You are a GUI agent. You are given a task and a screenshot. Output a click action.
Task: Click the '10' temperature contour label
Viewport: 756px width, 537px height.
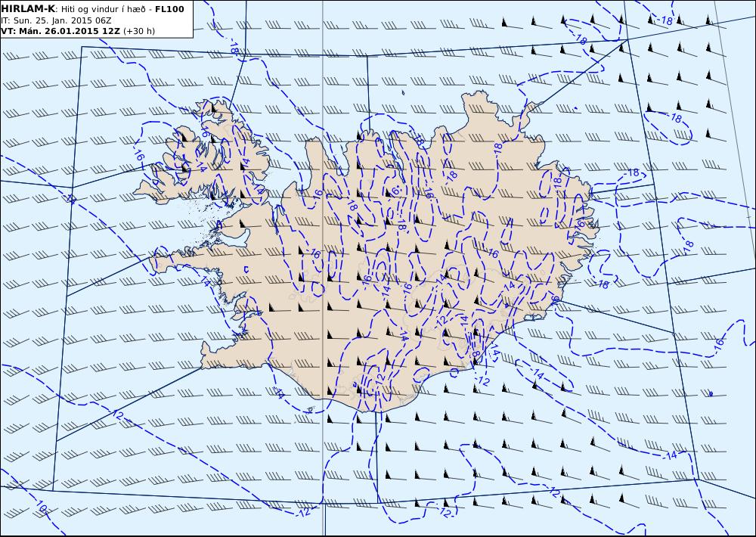(x=42, y=508)
